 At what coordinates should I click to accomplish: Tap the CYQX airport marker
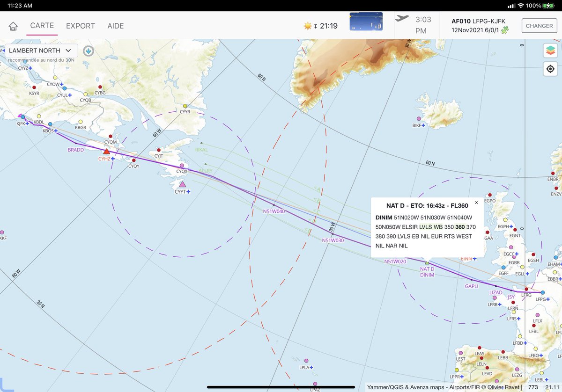[x=182, y=166]
